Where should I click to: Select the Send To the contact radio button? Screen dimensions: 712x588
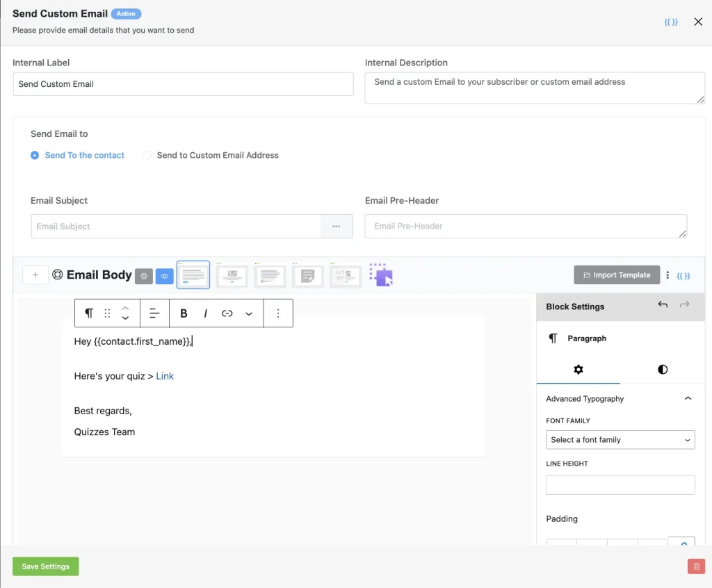(34, 156)
